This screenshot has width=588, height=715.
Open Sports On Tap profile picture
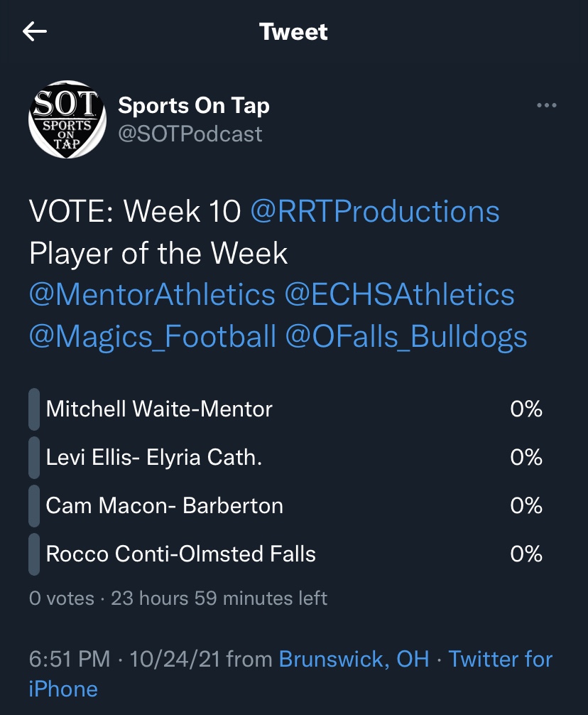pos(63,119)
